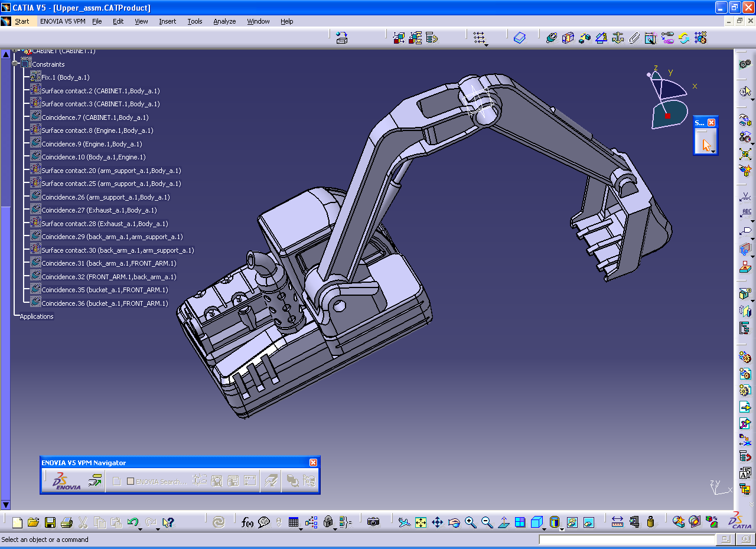Open the view mode dropdown arrow

click(x=562, y=528)
